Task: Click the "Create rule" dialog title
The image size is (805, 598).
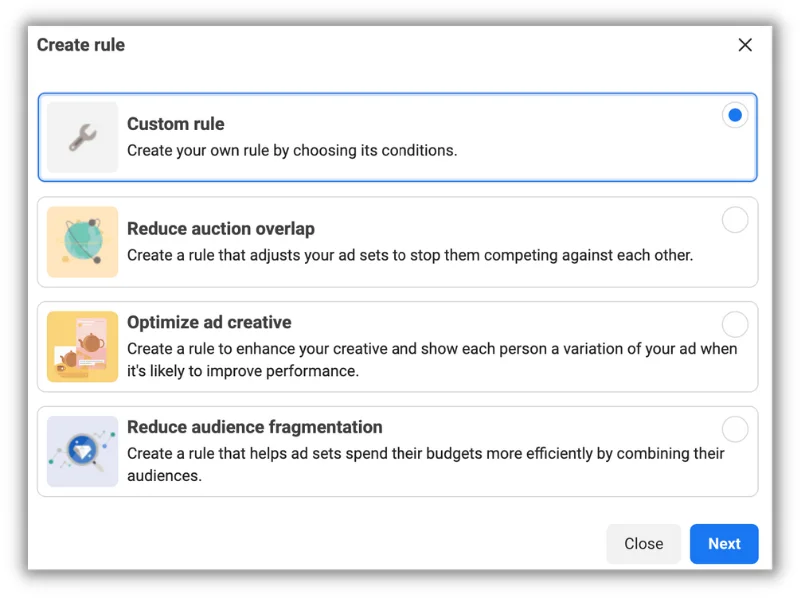Action: pos(81,45)
